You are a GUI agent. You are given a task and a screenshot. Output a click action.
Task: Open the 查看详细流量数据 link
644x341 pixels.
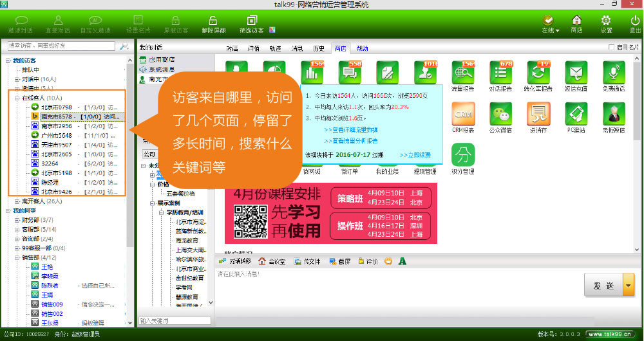(351, 130)
